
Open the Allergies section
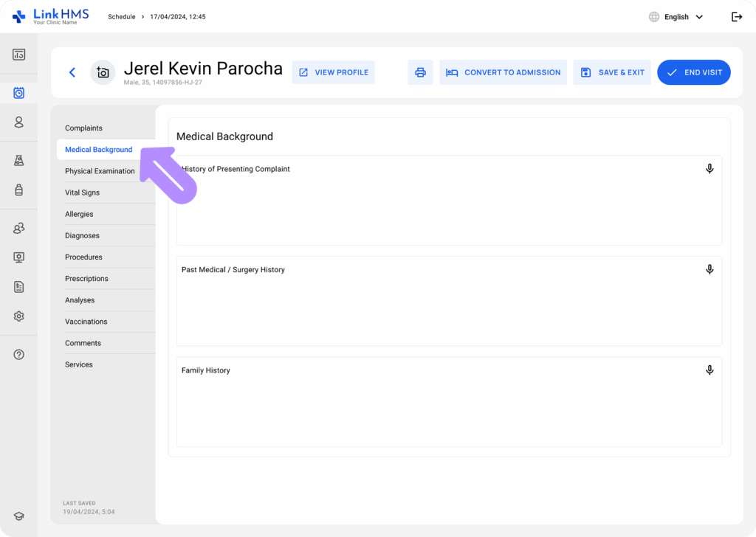[x=79, y=214]
